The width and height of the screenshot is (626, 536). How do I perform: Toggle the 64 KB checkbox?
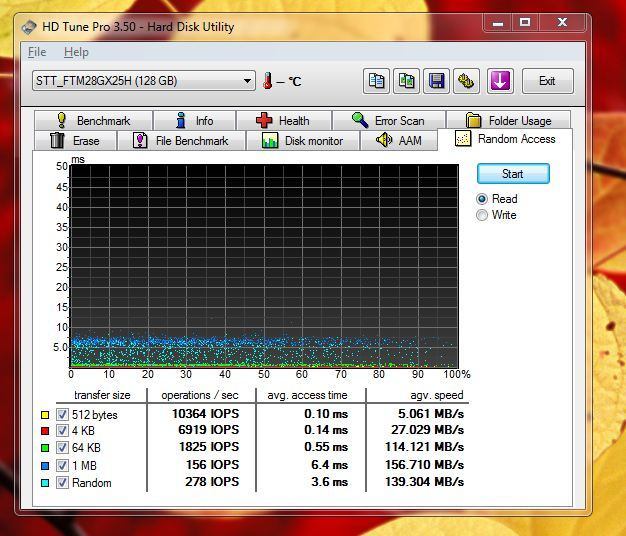[x=62, y=447]
